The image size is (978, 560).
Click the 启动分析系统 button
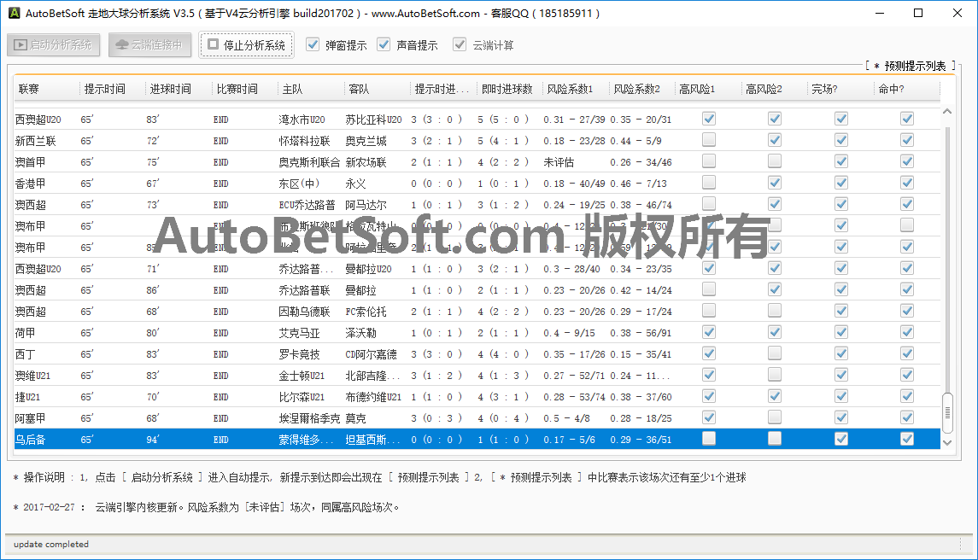[53, 45]
